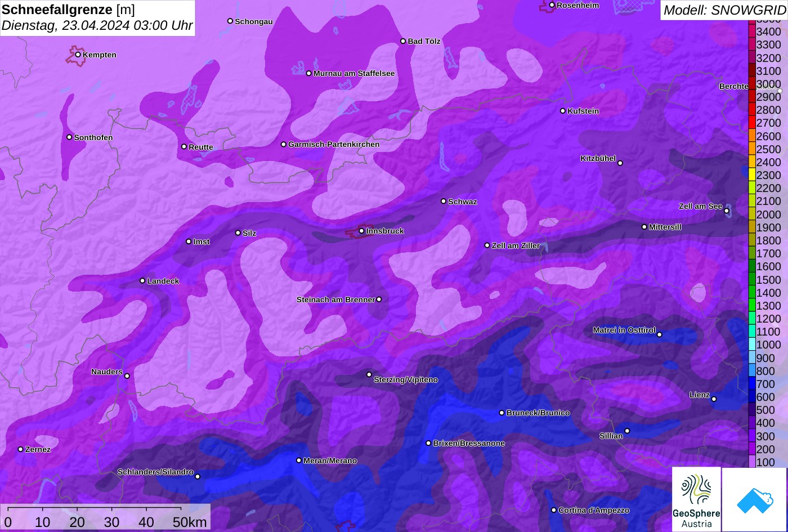Click the Kitzbühel marker dot

click(620, 163)
